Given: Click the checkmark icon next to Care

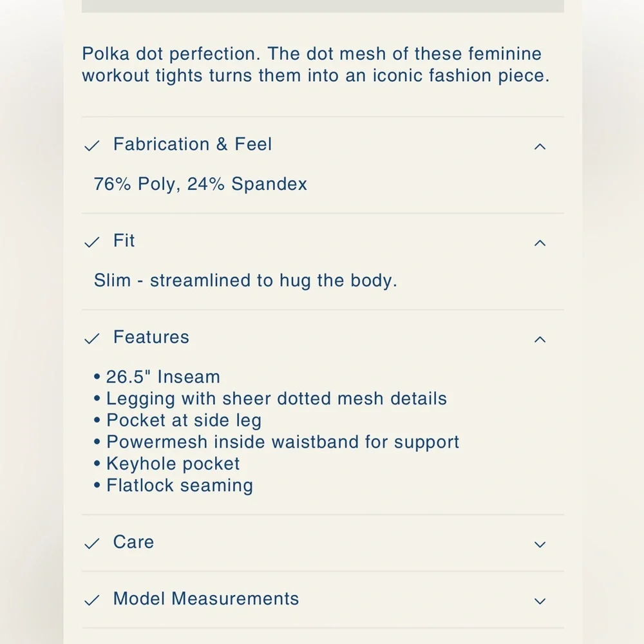Looking at the screenshot, I should (x=92, y=544).
